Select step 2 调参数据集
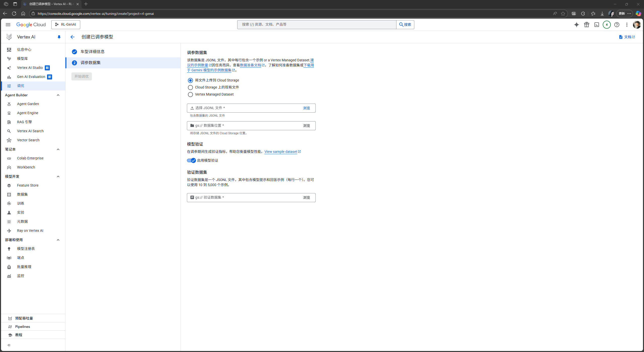644x352 pixels. tap(123, 63)
